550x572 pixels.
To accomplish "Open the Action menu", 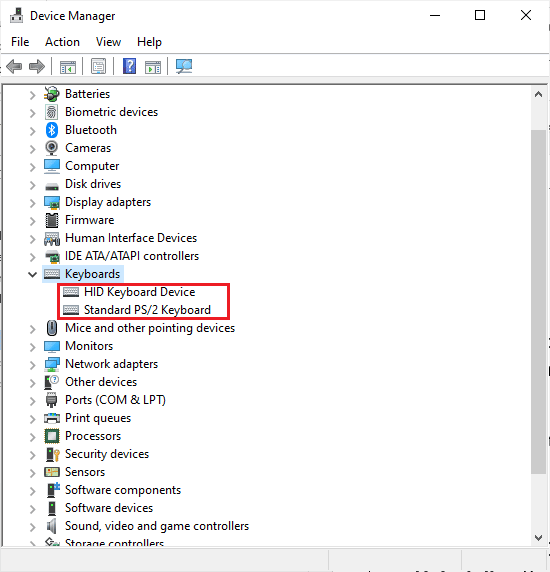I will tap(62, 42).
